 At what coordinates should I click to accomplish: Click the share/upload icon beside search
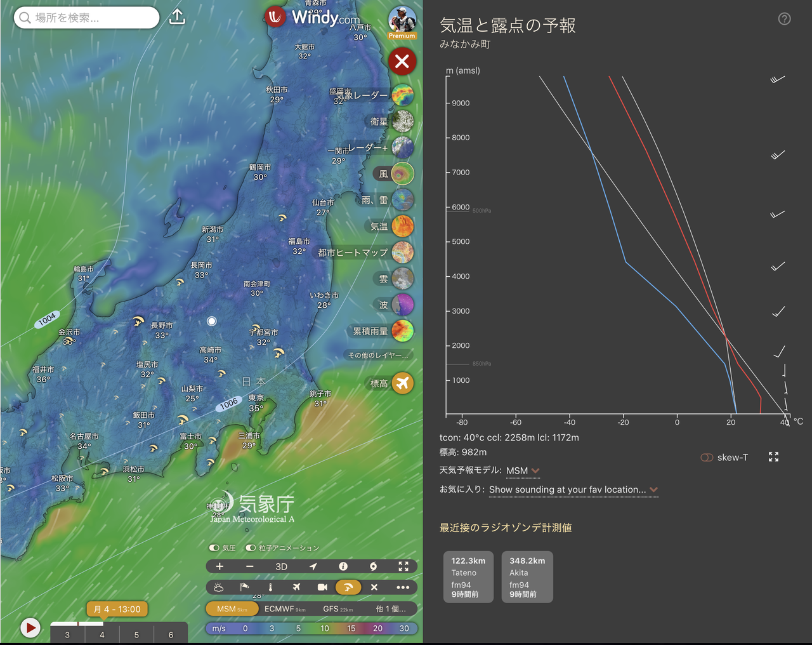(x=178, y=17)
